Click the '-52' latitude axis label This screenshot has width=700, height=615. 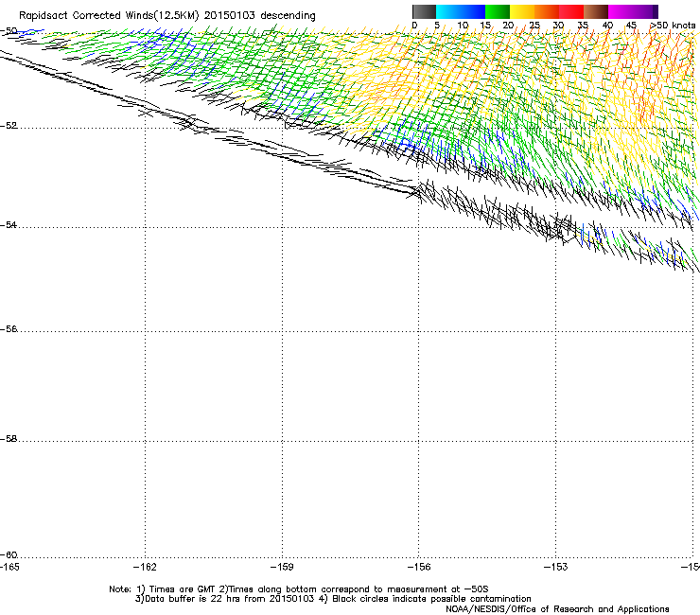(9, 126)
